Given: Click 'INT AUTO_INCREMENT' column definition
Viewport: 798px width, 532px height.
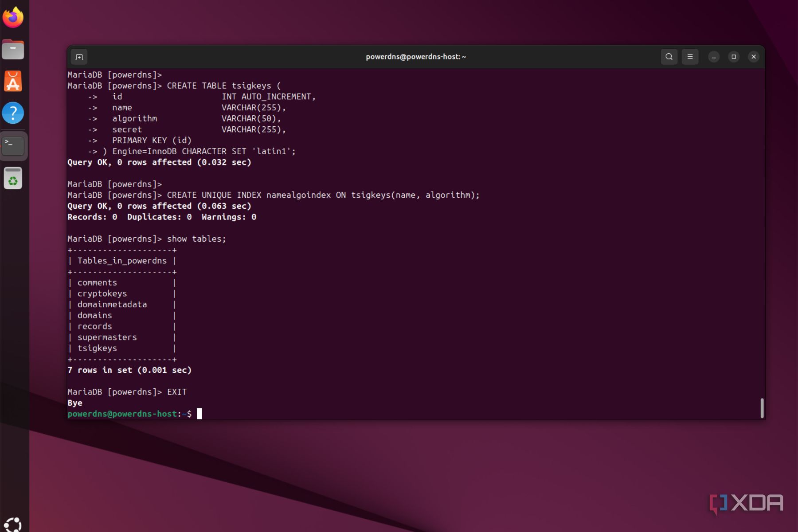Looking at the screenshot, I should [x=269, y=97].
